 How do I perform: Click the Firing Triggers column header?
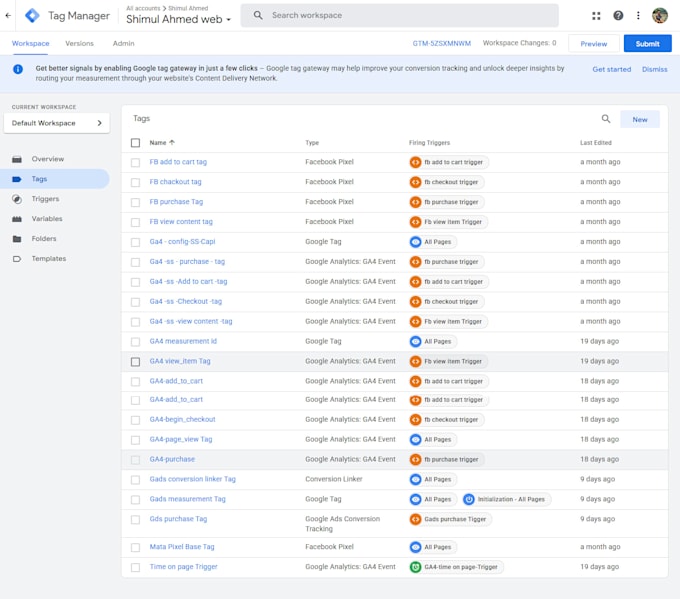pyautogui.click(x=429, y=143)
